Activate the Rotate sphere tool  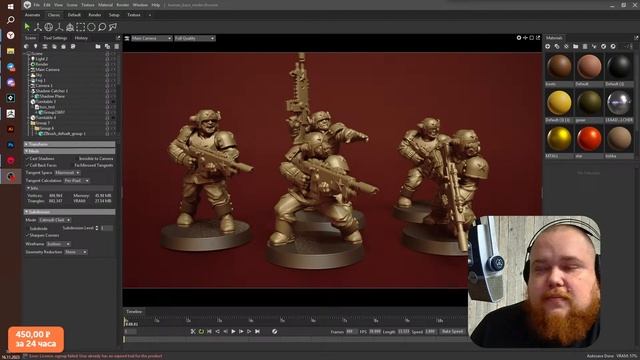[49, 27]
